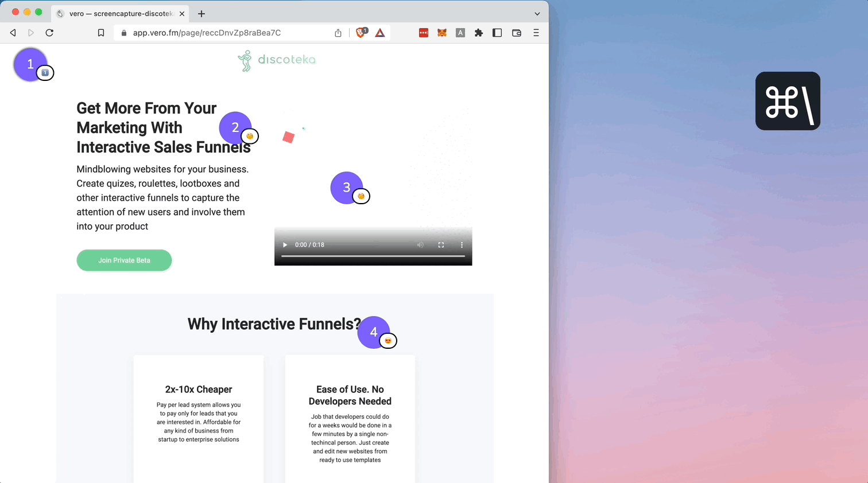Viewport: 868px width, 483px height.
Task: Bookmark this page
Action: [101, 33]
